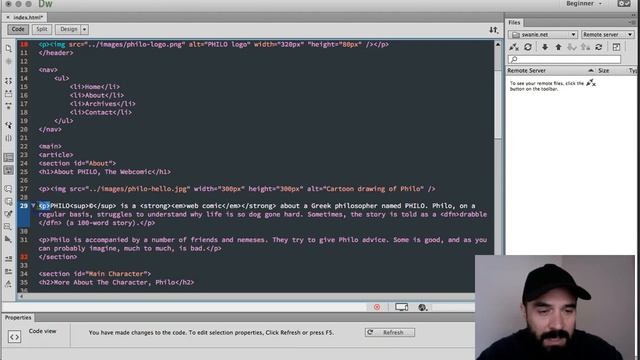The height and width of the screenshot is (360, 640).
Task: Toggle the Line Numbers button in the coding toolbar
Action: click(8, 157)
